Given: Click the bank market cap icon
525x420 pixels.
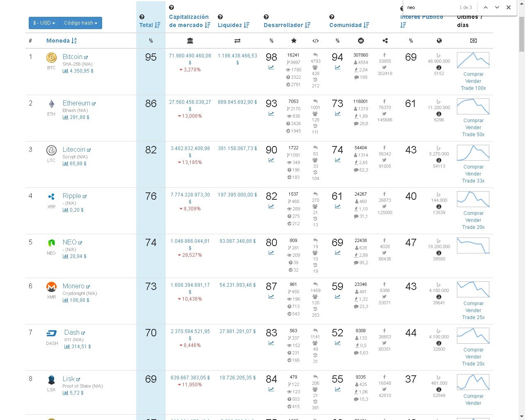Looking at the screenshot, I should [x=190, y=41].
